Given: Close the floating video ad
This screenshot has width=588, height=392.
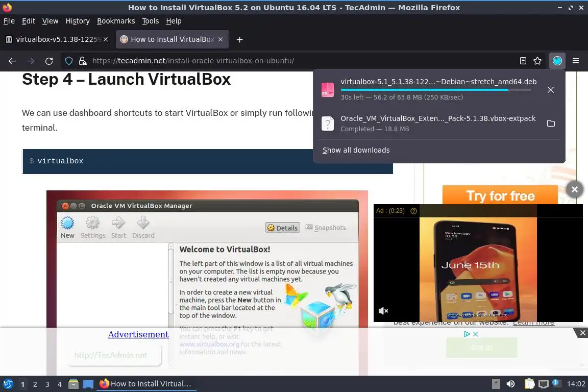Looking at the screenshot, I should tap(575, 189).
